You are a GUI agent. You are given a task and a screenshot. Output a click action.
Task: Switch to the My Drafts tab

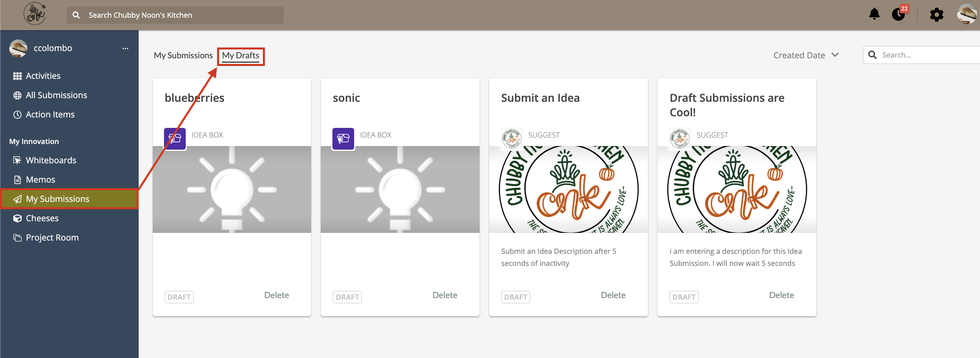click(x=241, y=56)
